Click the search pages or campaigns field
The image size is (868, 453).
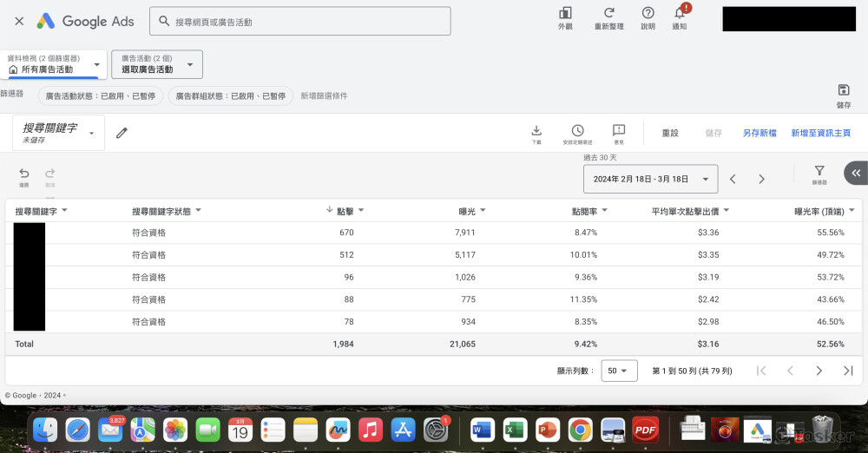[300, 21]
